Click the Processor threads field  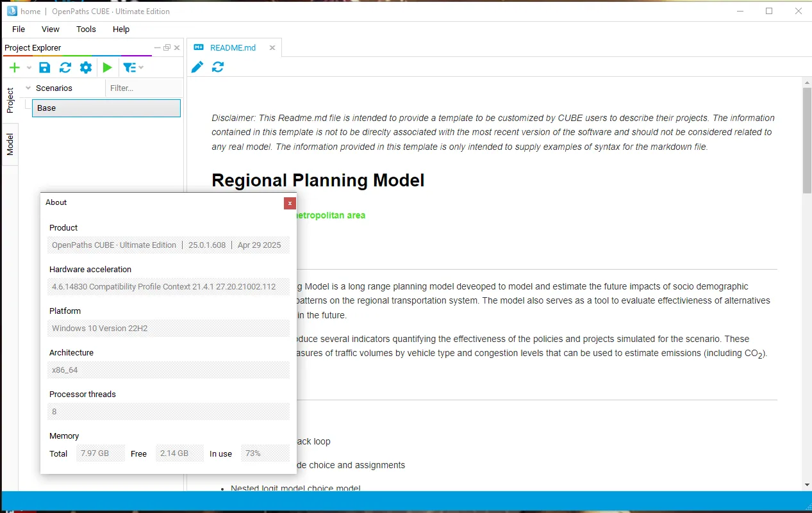click(x=169, y=412)
